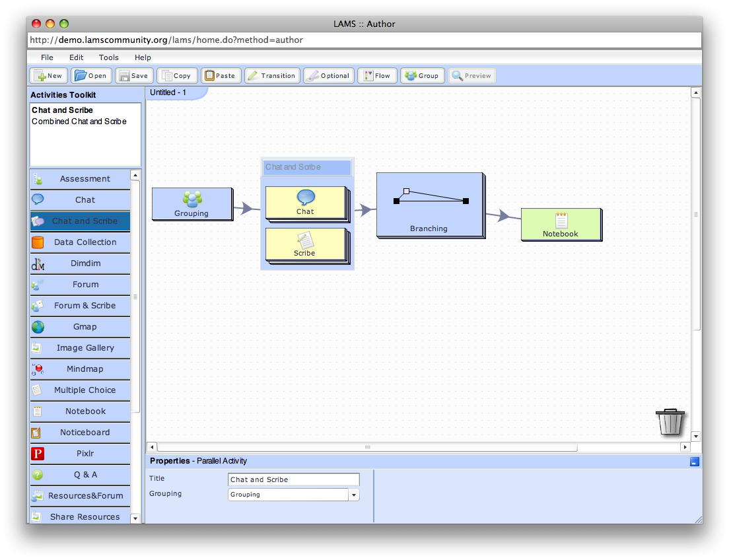
Task: Click the Save button in toolbar
Action: 134,76
